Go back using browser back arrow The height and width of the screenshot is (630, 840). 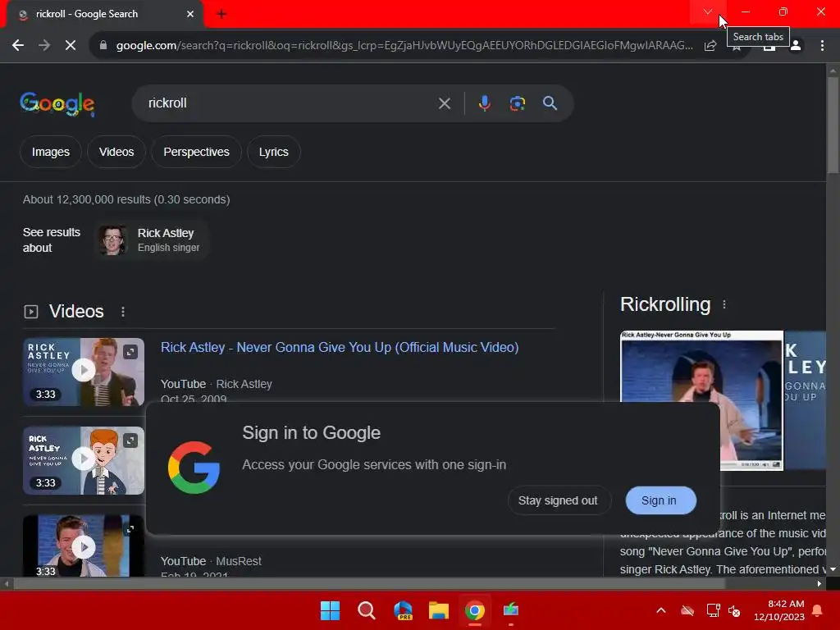(18, 46)
